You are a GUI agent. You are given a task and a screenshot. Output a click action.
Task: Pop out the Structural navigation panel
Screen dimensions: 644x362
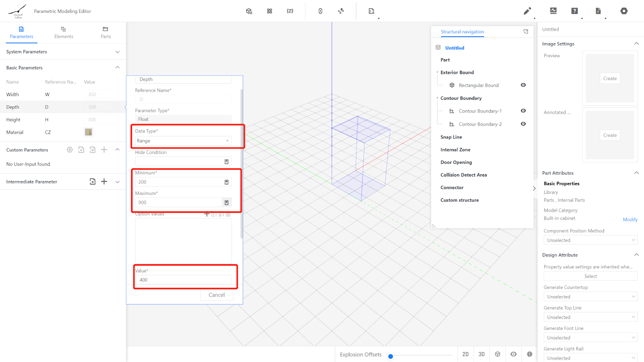point(525,31)
